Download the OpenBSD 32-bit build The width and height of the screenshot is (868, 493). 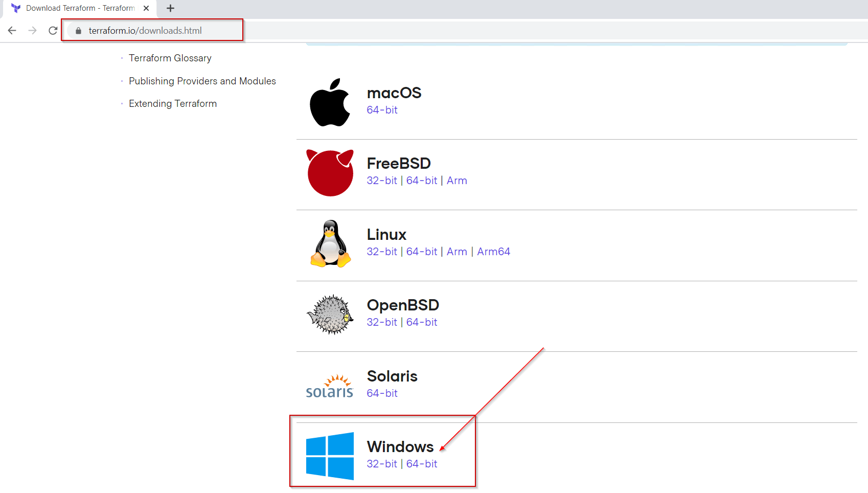click(x=382, y=322)
